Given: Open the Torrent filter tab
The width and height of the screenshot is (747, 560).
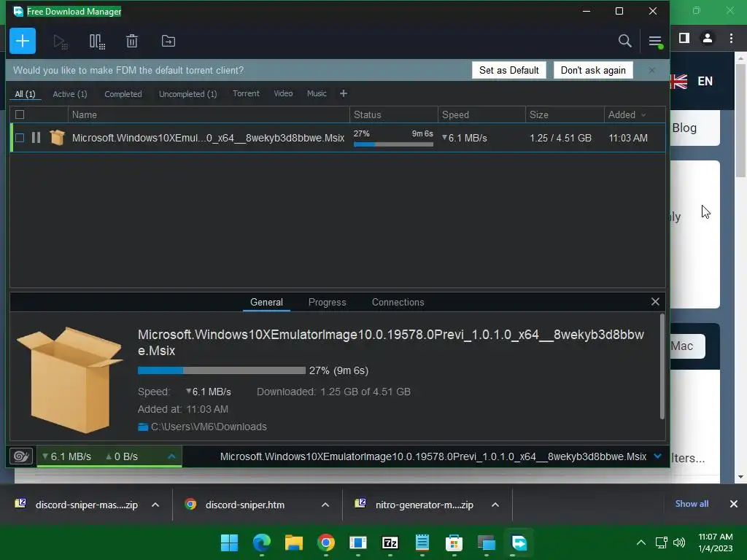Looking at the screenshot, I should (246, 93).
